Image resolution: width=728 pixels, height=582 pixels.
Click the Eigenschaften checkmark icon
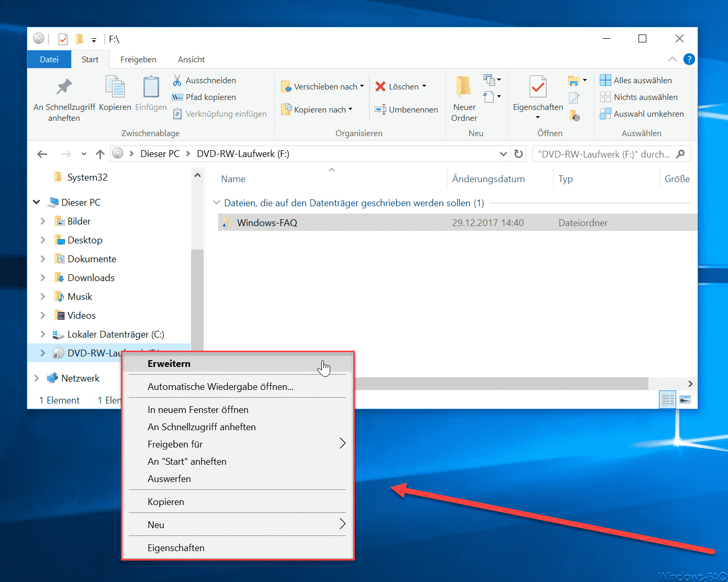click(x=537, y=87)
